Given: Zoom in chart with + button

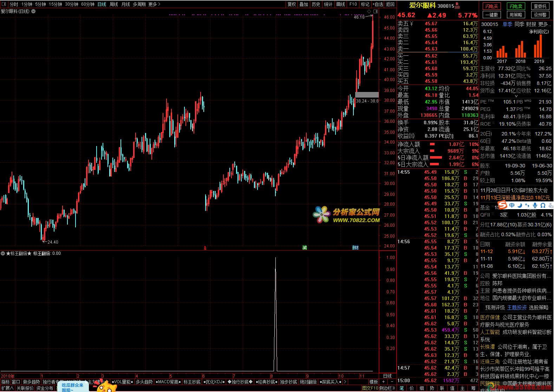Looking at the screenshot, I should tap(383, 382).
